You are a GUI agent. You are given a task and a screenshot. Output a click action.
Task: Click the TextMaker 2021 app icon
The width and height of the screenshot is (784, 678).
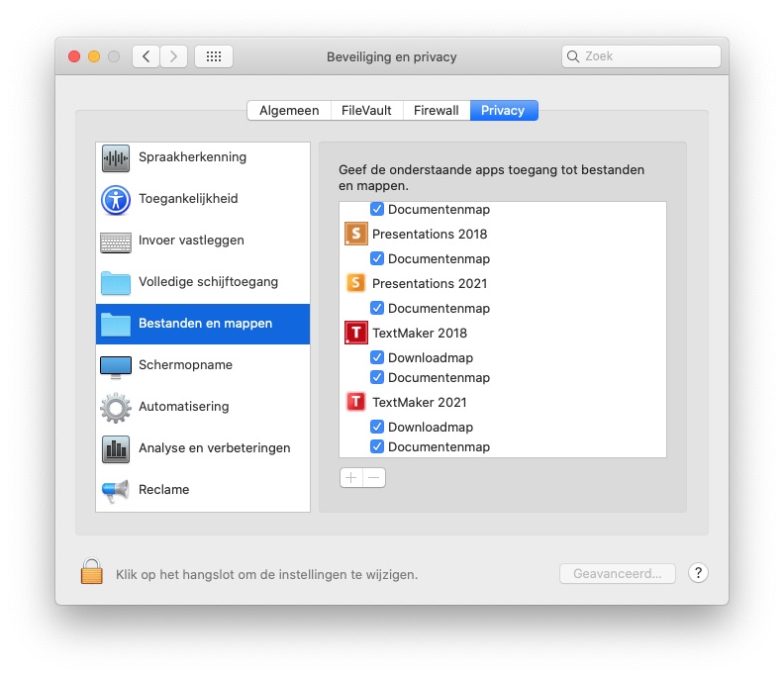point(355,403)
